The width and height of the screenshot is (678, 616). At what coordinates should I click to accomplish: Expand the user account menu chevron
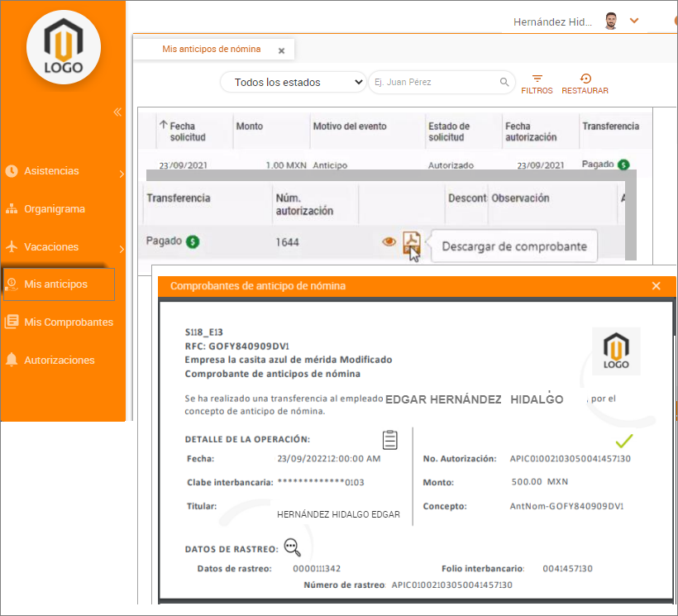[634, 21]
